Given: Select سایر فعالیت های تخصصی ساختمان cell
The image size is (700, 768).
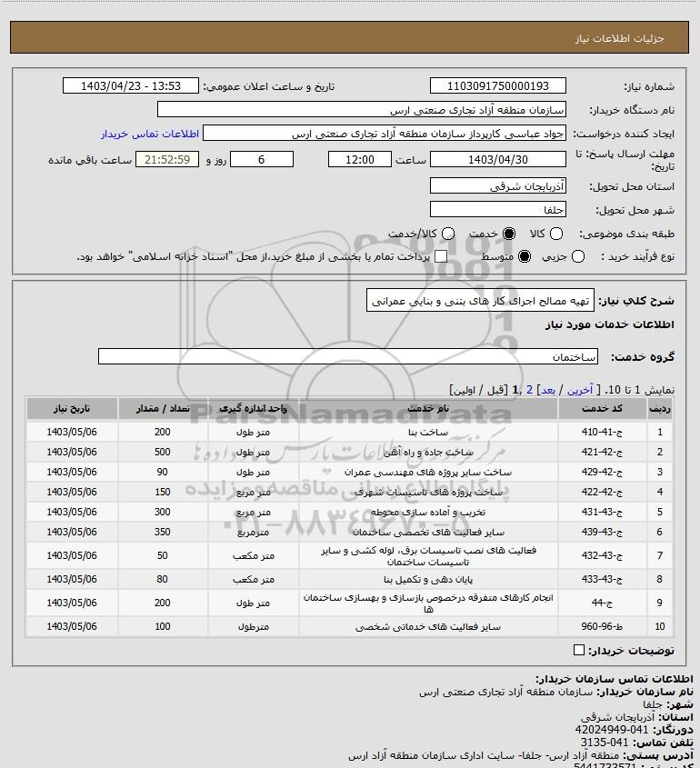Looking at the screenshot, I should [x=428, y=532].
